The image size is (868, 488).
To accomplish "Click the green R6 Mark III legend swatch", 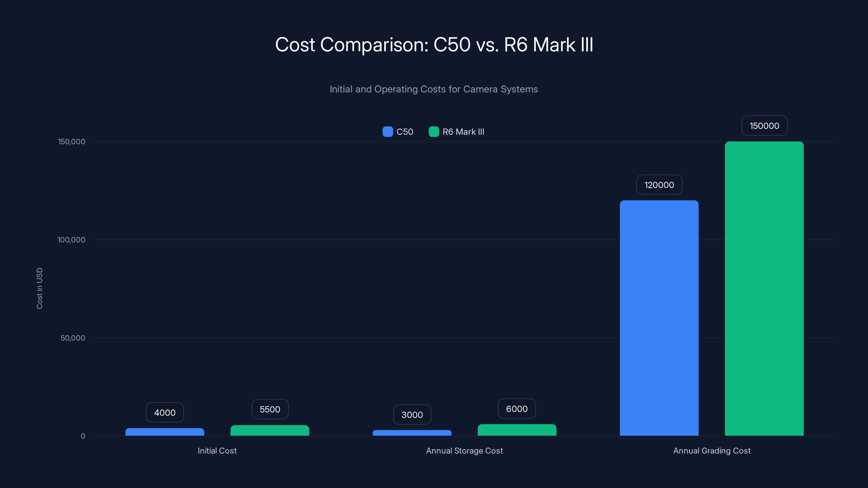I will tap(434, 132).
